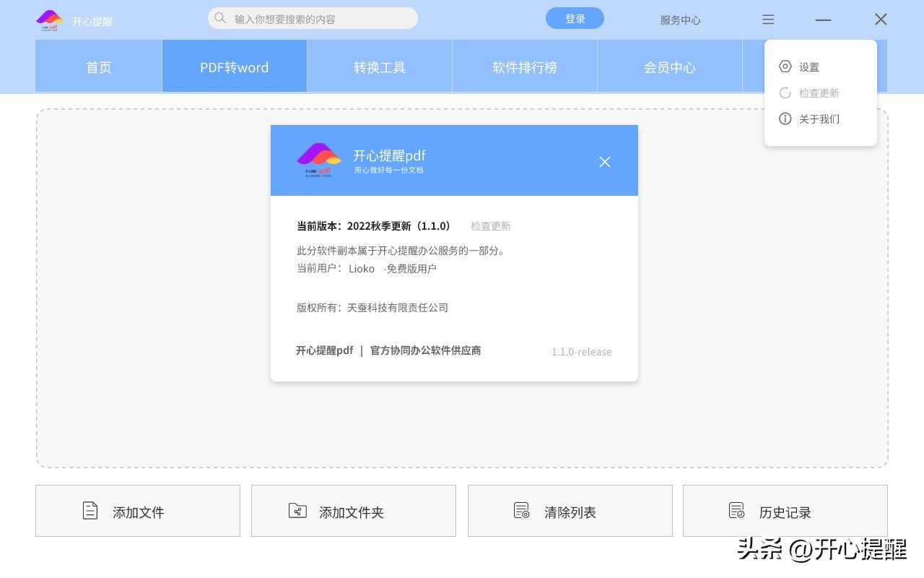
Task: Click the refresh icon beside 检查更新
Action: click(785, 92)
